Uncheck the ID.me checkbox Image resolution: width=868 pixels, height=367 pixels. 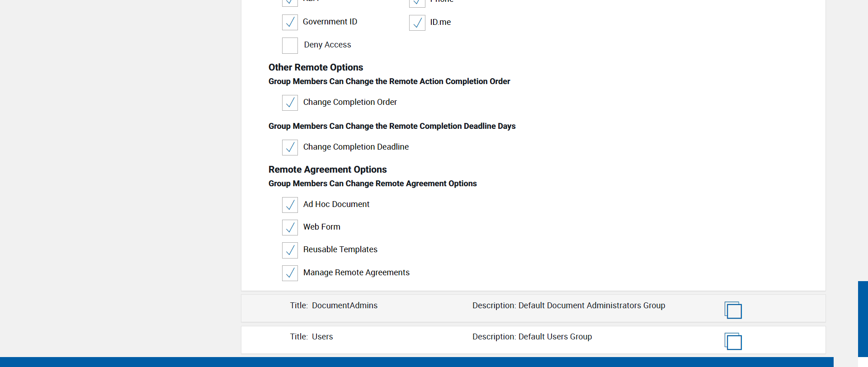(x=417, y=23)
